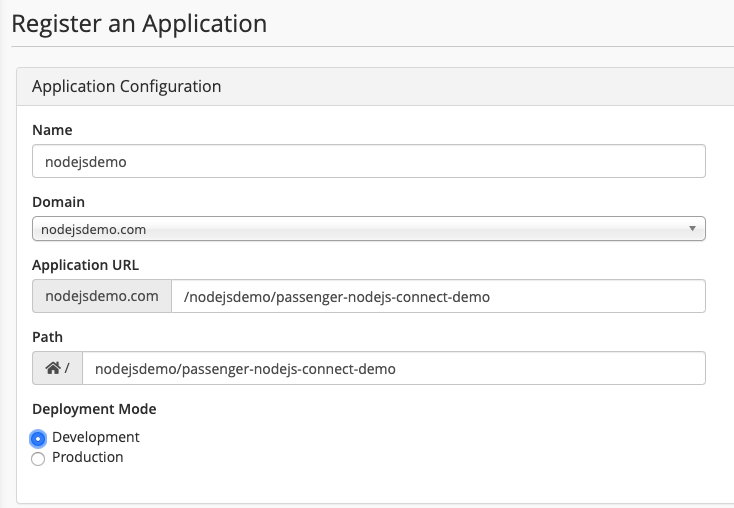Click the empty panel area below Production
The height and width of the screenshot is (508, 734).
368,485
